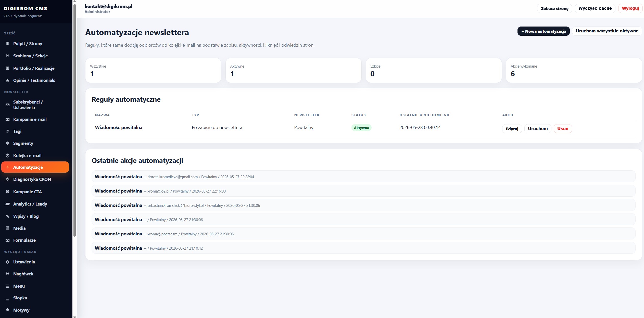This screenshot has width=644, height=318.
Task: Select the xroma@o2.pl action row
Action: pyautogui.click(x=363, y=191)
